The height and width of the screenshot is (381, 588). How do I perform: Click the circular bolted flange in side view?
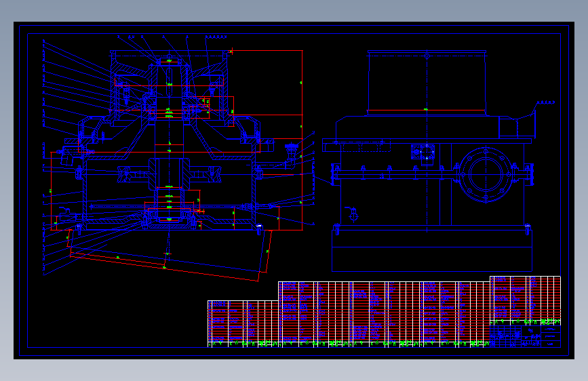[x=486, y=175]
